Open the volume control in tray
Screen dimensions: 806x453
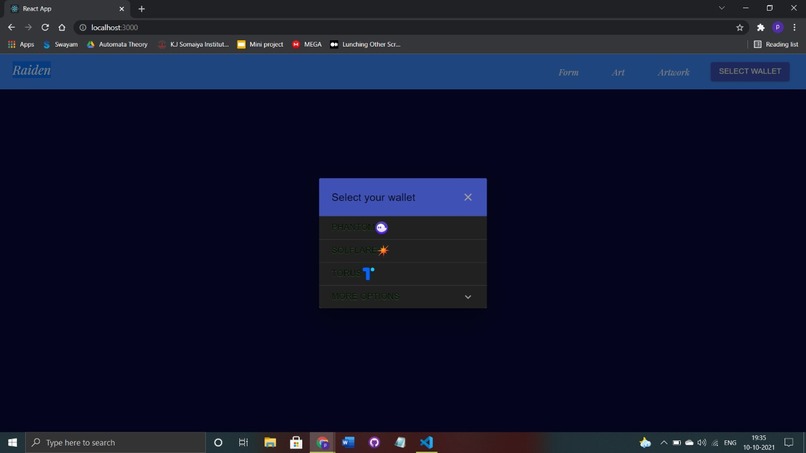[x=702, y=443]
